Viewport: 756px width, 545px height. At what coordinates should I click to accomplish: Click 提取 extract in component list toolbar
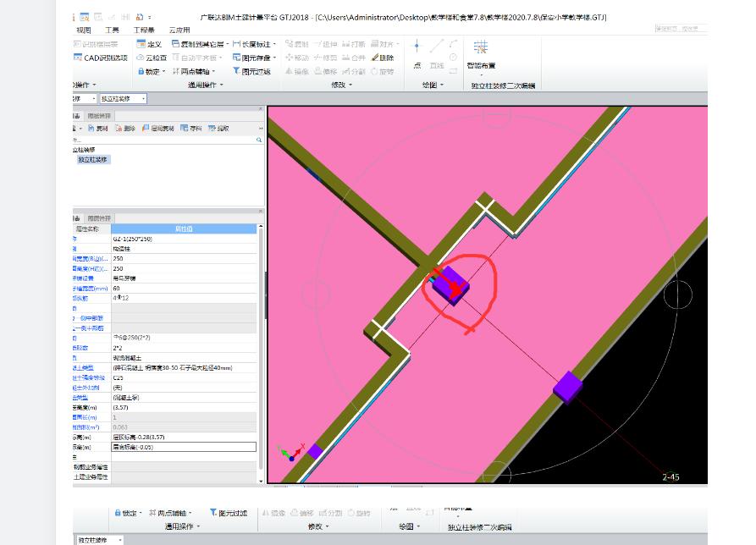pyautogui.click(x=218, y=129)
